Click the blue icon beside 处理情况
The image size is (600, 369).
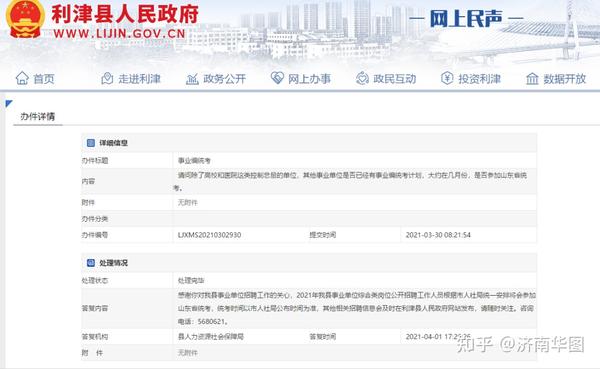91,263
